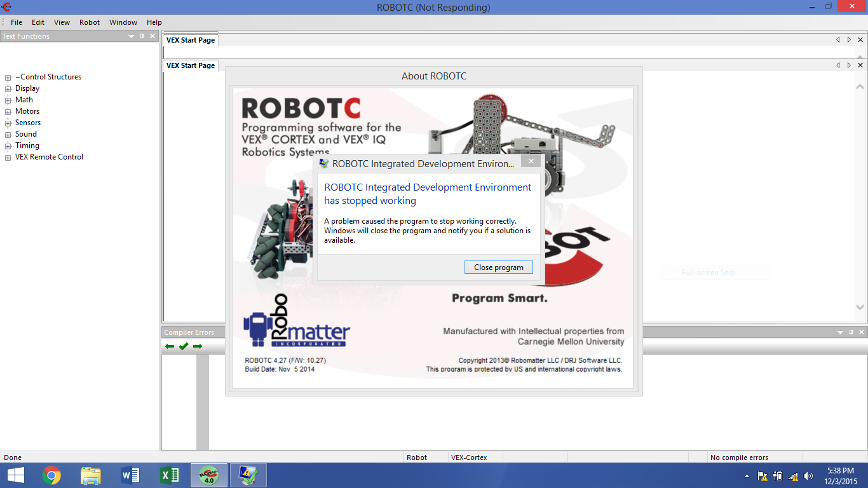The image size is (868, 488).
Task: Open the Window menu
Action: click(x=123, y=22)
